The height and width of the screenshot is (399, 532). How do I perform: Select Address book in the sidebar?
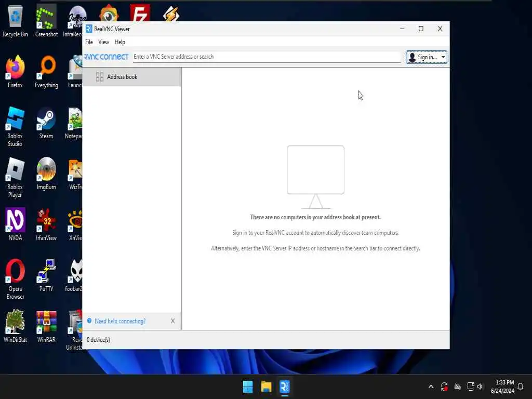click(x=131, y=77)
